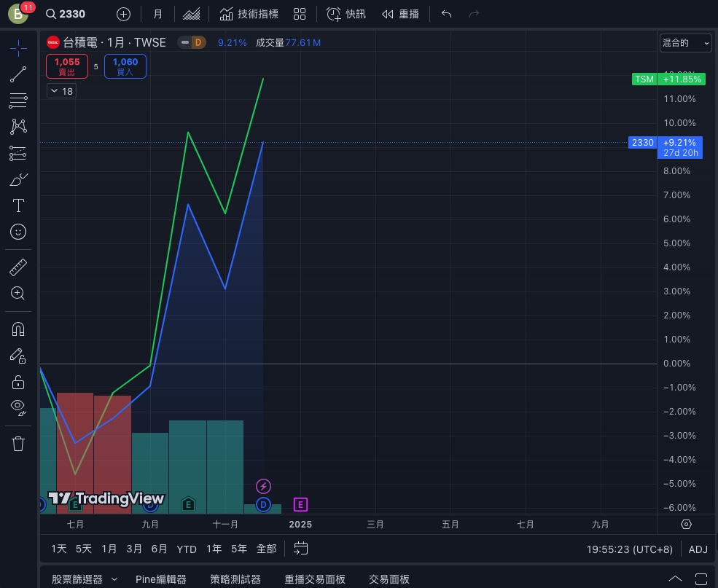
Task: Open the blue D dividend marker near December
Action: tap(263, 505)
